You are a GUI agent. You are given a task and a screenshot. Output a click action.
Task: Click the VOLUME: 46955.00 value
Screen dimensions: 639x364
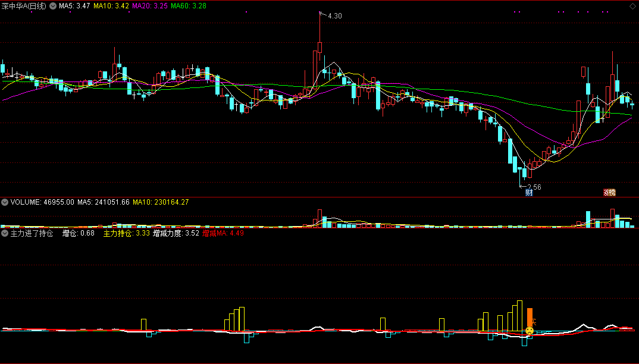tap(42, 202)
